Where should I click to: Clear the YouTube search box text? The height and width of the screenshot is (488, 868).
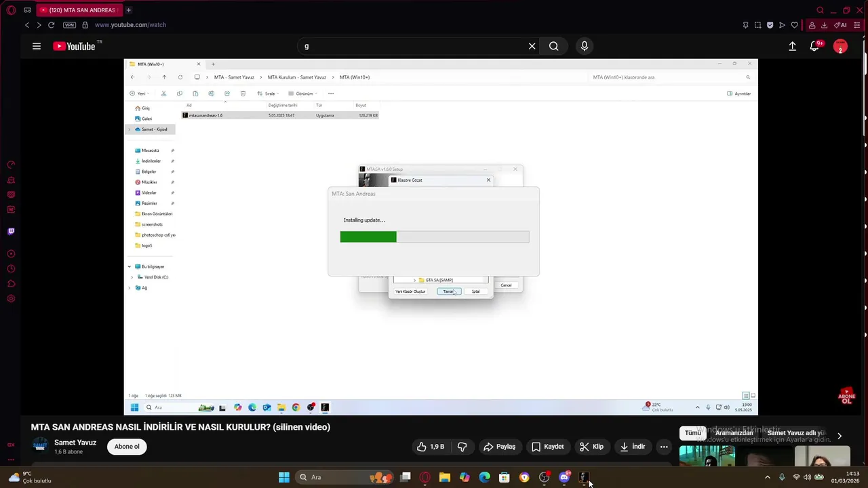pos(532,46)
